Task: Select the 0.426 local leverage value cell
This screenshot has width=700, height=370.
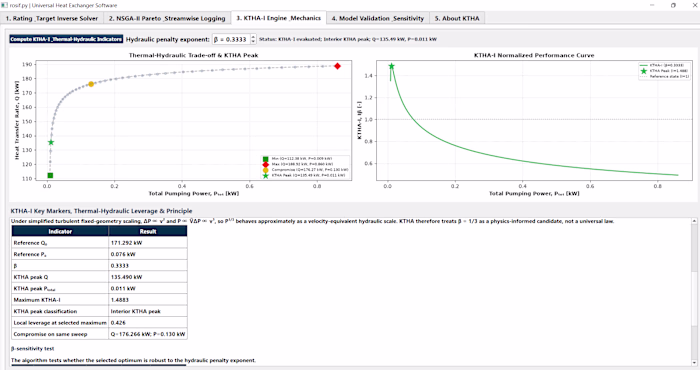Action: [148, 323]
